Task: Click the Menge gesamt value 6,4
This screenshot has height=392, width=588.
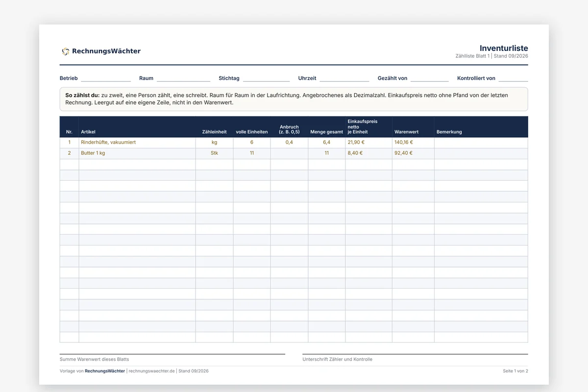Action: (x=327, y=142)
